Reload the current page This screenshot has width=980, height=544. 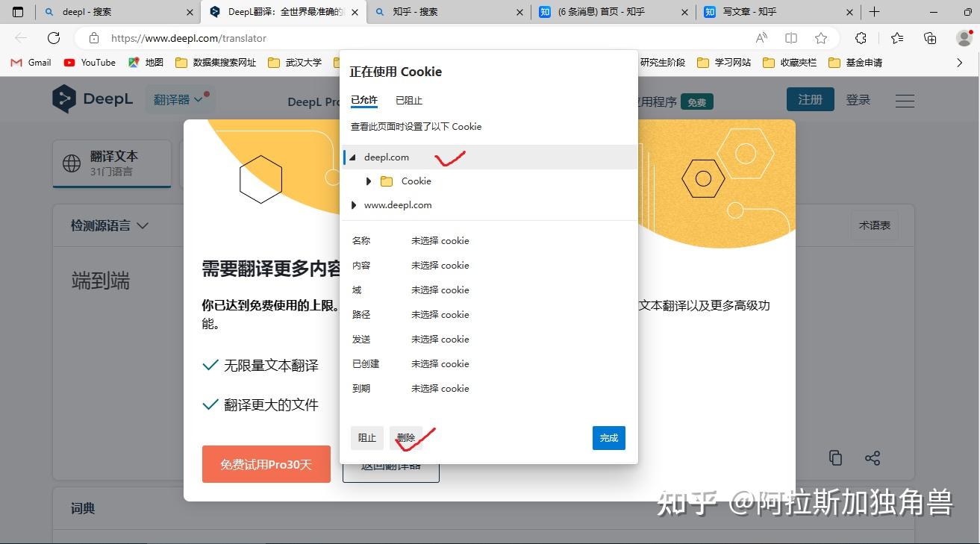(x=54, y=38)
